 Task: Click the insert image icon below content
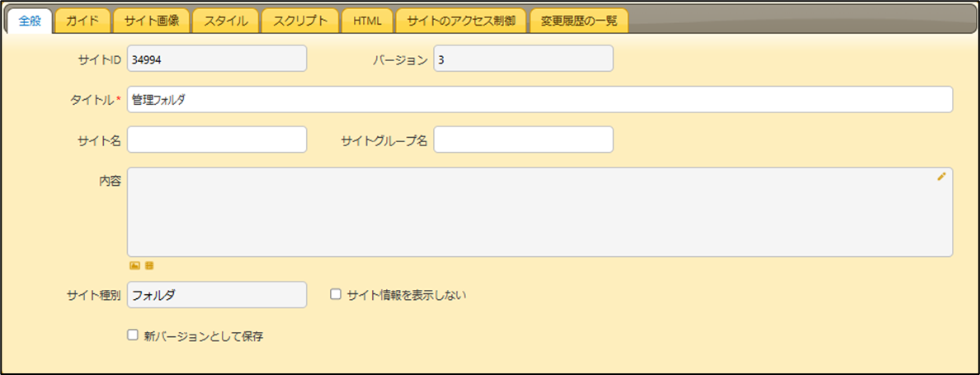point(134,266)
